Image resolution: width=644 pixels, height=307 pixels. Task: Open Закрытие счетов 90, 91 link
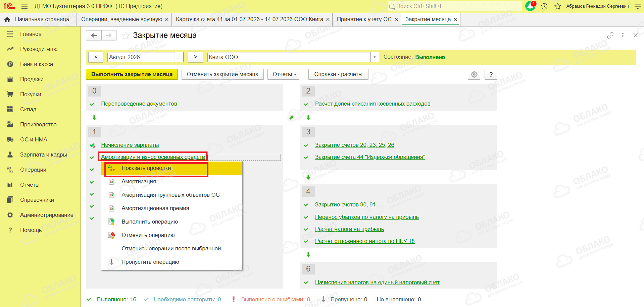tap(345, 205)
